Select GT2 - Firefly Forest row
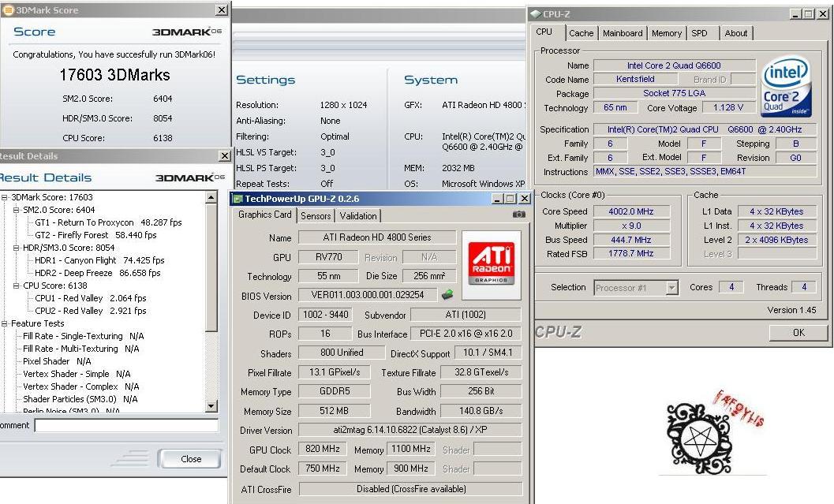Image resolution: width=834 pixels, height=504 pixels. click(x=95, y=235)
